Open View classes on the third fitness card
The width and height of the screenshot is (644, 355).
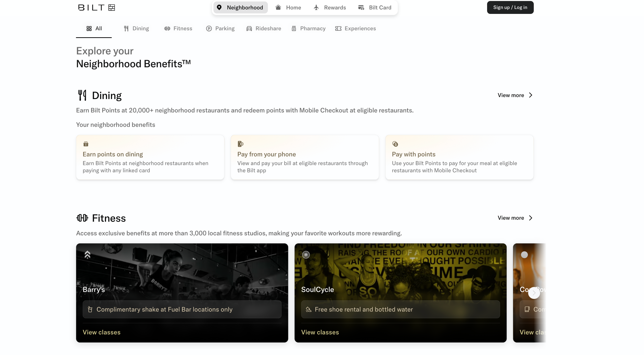click(x=533, y=332)
